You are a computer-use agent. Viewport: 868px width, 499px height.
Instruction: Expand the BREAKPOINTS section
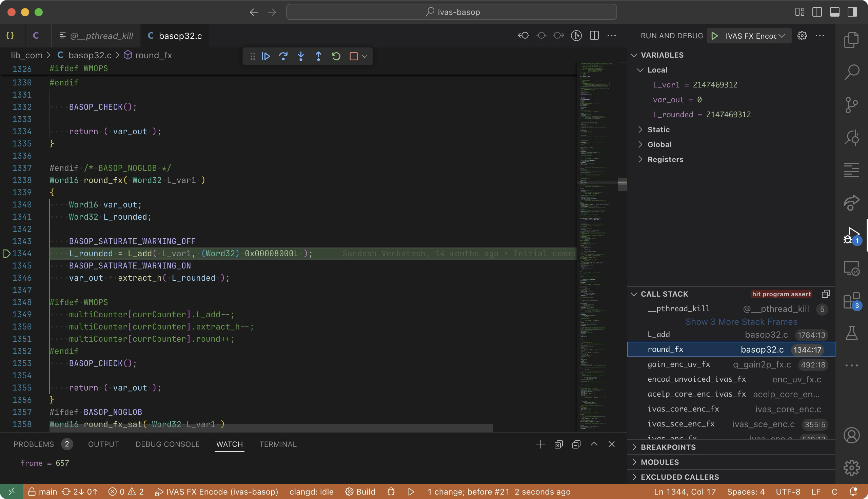668,447
